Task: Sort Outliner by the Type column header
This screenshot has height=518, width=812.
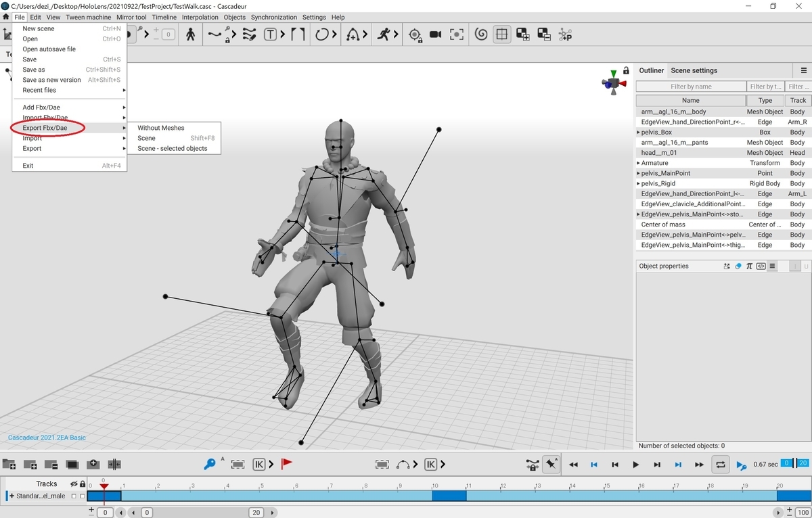Action: coord(765,100)
